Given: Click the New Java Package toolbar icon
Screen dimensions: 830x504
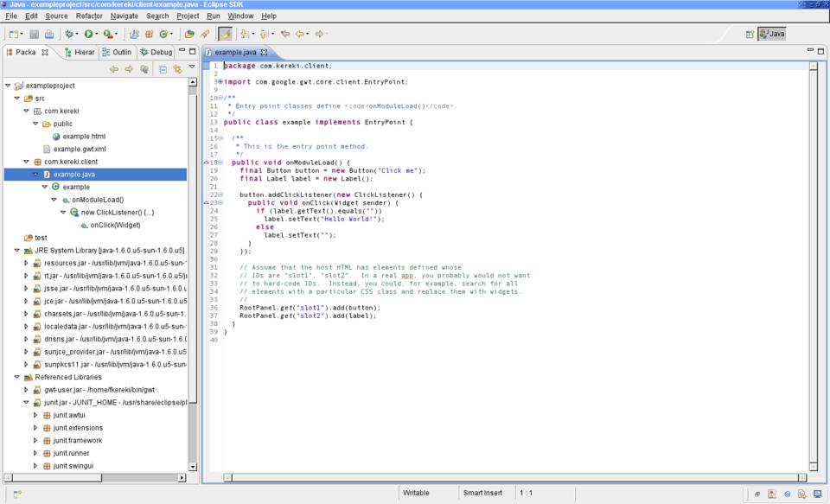Looking at the screenshot, I should point(148,34).
